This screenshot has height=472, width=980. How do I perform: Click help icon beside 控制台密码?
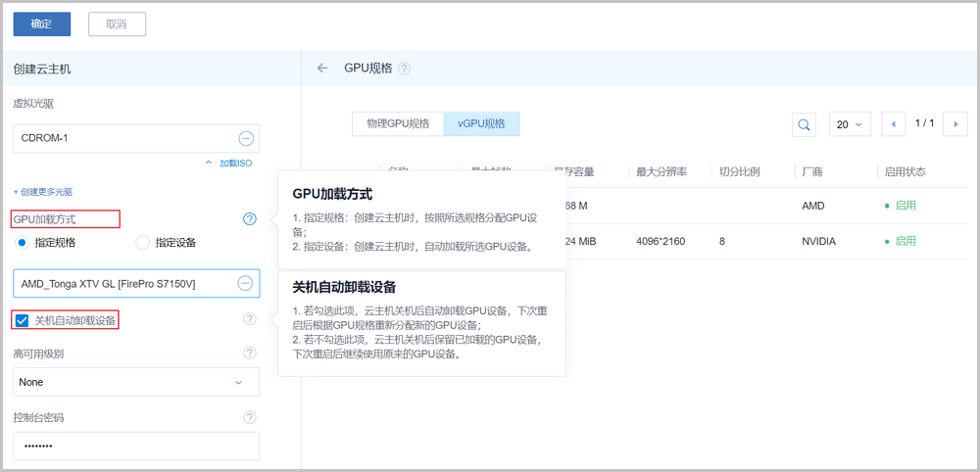pyautogui.click(x=250, y=418)
